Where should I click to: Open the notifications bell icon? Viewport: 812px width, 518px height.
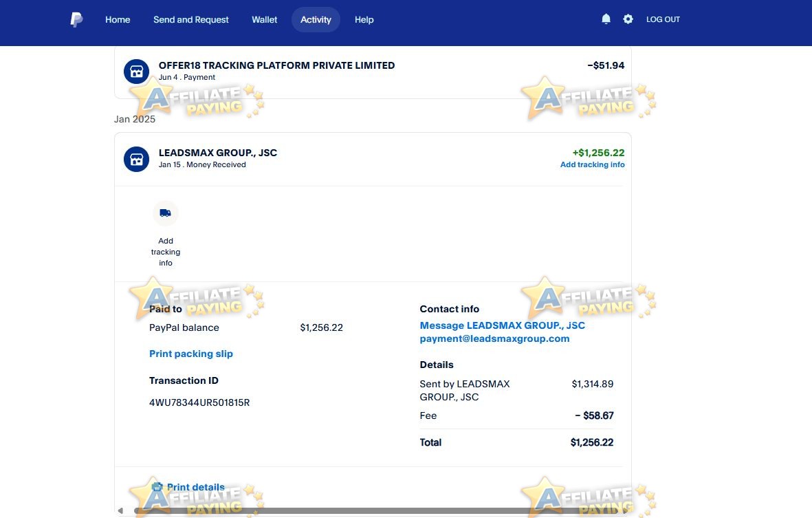(606, 19)
